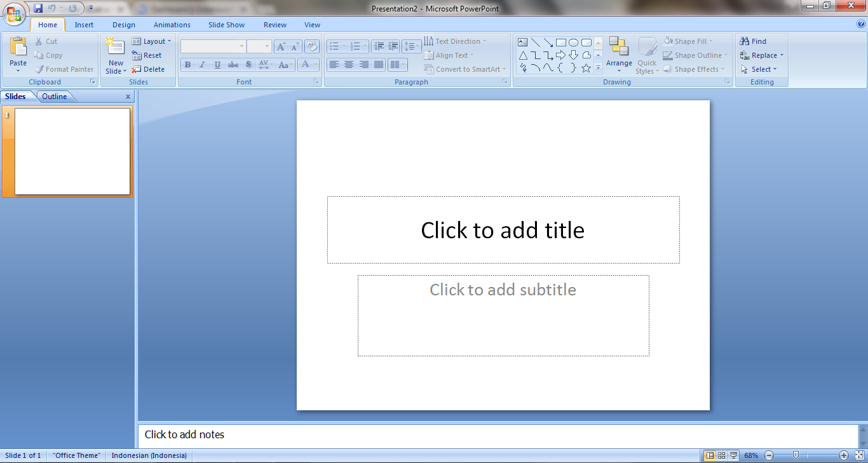Viewport: 868px width, 463px height.
Task: Select the Arrow line shape
Action: pyautogui.click(x=548, y=43)
